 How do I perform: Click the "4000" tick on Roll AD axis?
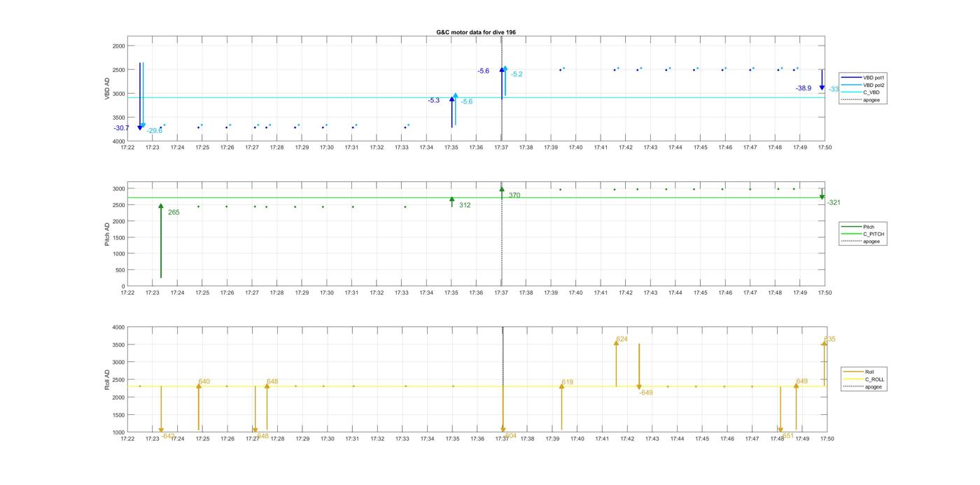pos(118,328)
